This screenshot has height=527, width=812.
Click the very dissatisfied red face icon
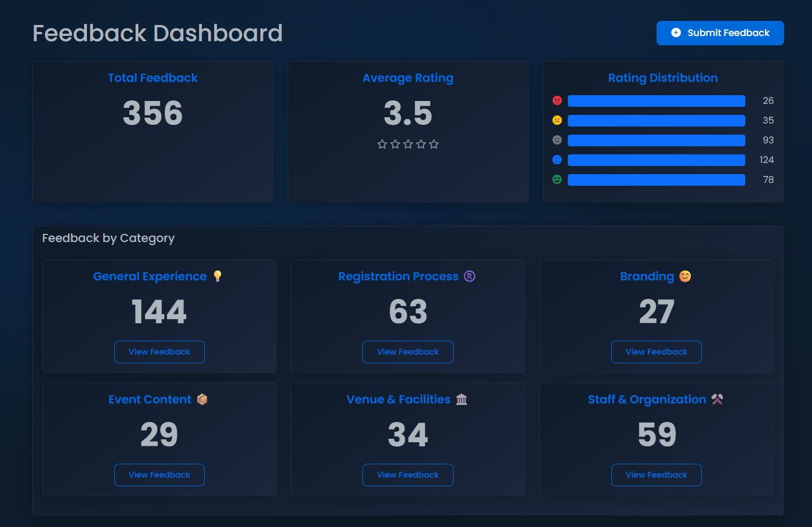(x=557, y=101)
